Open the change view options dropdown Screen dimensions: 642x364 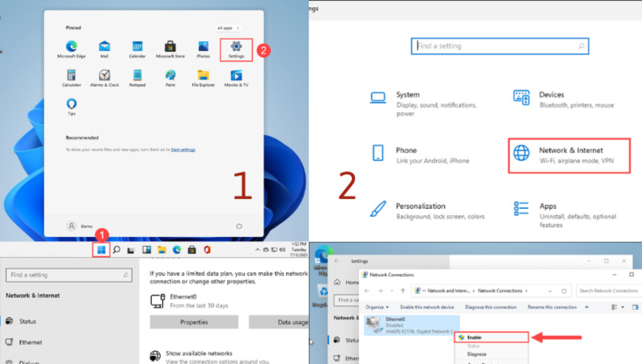tap(623, 307)
